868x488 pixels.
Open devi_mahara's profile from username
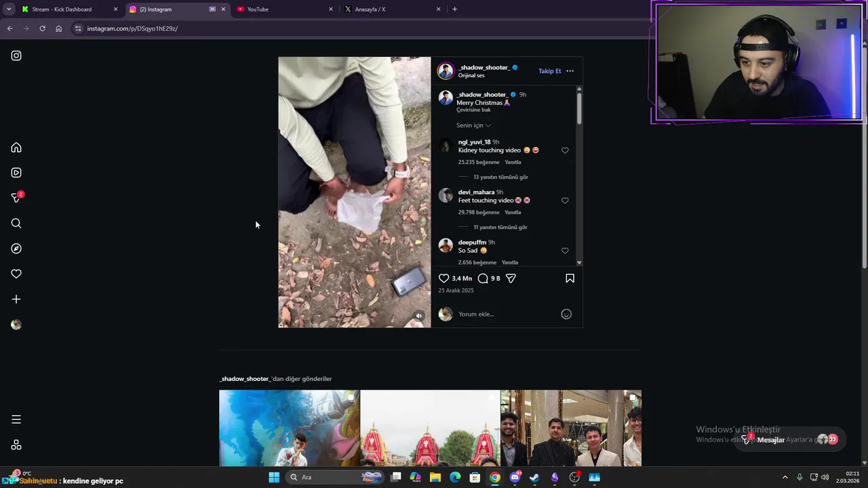pyautogui.click(x=476, y=192)
